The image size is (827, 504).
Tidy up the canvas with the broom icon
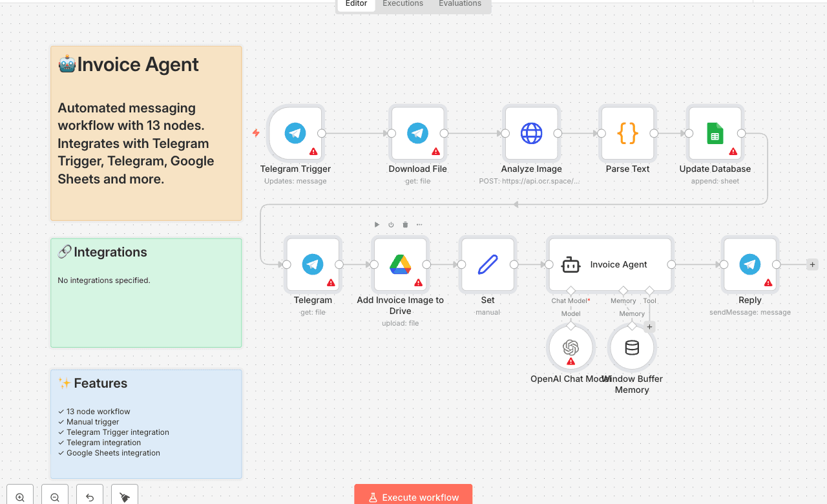click(124, 495)
